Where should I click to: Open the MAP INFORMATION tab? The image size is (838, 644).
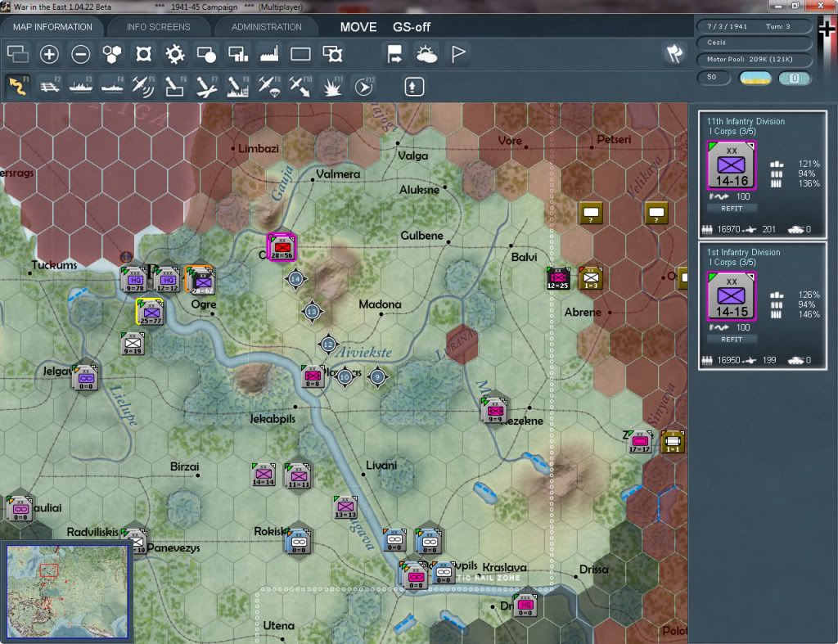point(52,27)
